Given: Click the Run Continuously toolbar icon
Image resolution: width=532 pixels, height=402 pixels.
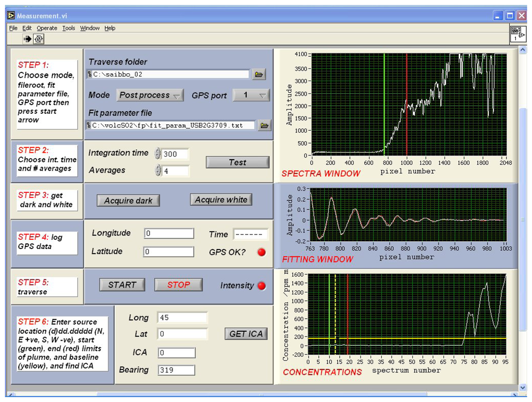Looking at the screenshot, I should [x=38, y=39].
